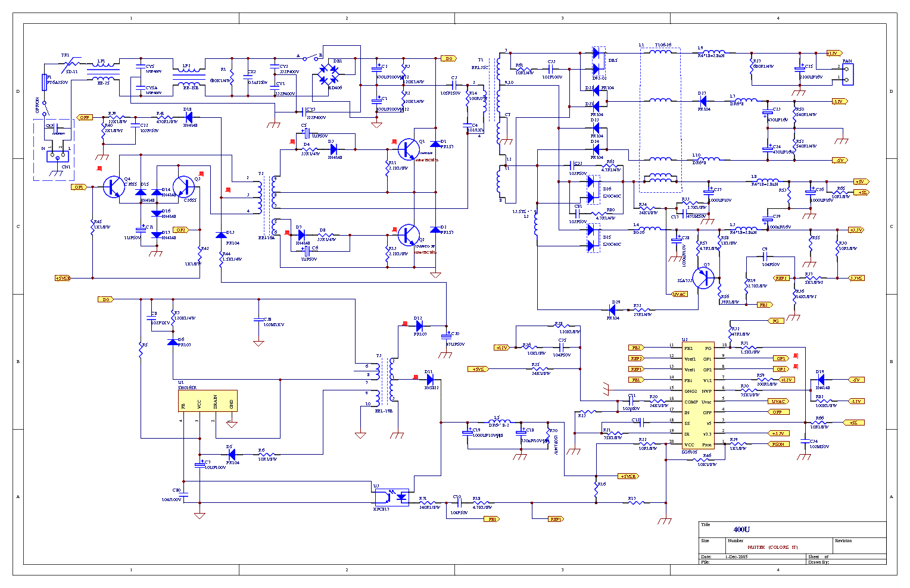Select the +5V output net label
910x588 pixels.
[861, 182]
